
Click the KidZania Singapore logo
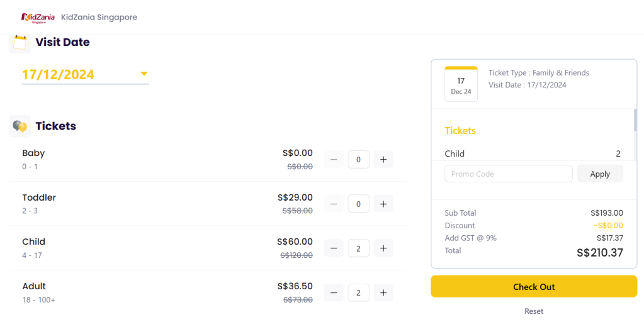tap(38, 17)
